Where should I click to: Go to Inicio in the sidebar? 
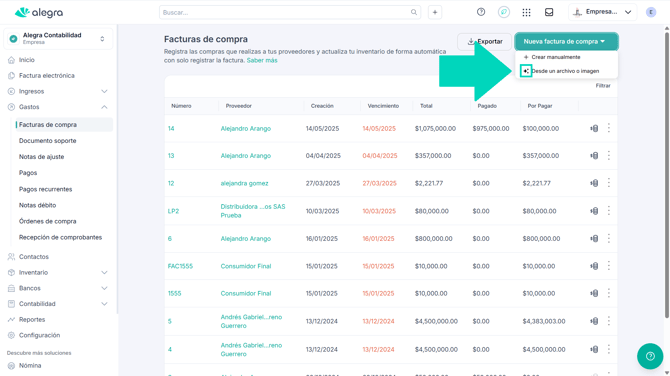(26, 60)
